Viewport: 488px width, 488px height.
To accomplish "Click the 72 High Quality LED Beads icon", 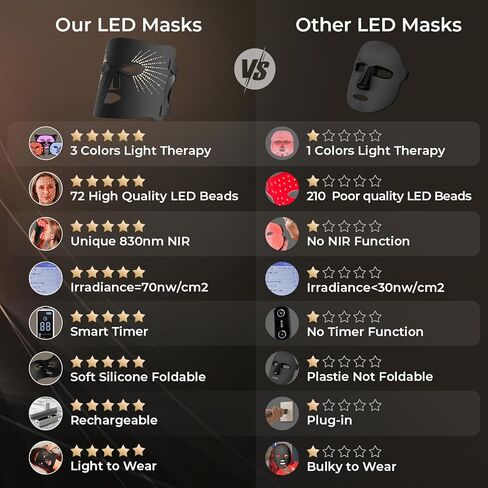I will point(46,189).
